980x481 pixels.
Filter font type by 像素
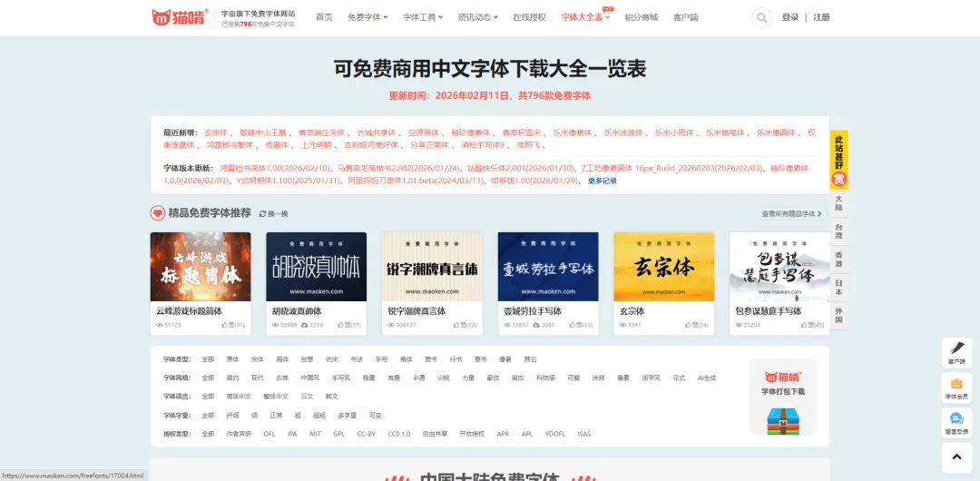tap(505, 359)
